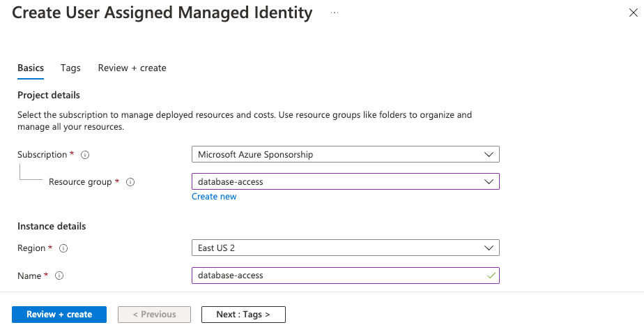The width and height of the screenshot is (644, 332).
Task: Open the ellipsis more options menu
Action: tap(335, 13)
